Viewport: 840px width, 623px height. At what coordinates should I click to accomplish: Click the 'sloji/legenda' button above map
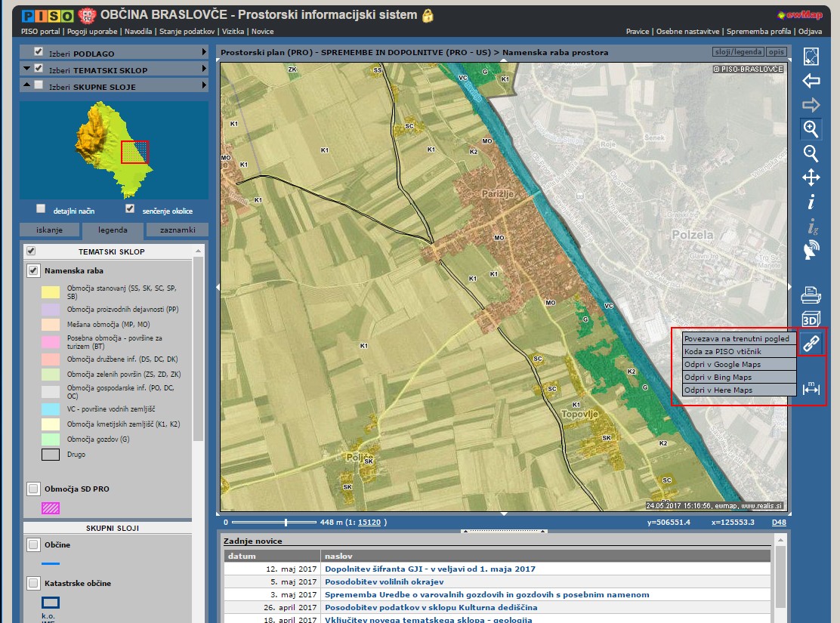737,52
